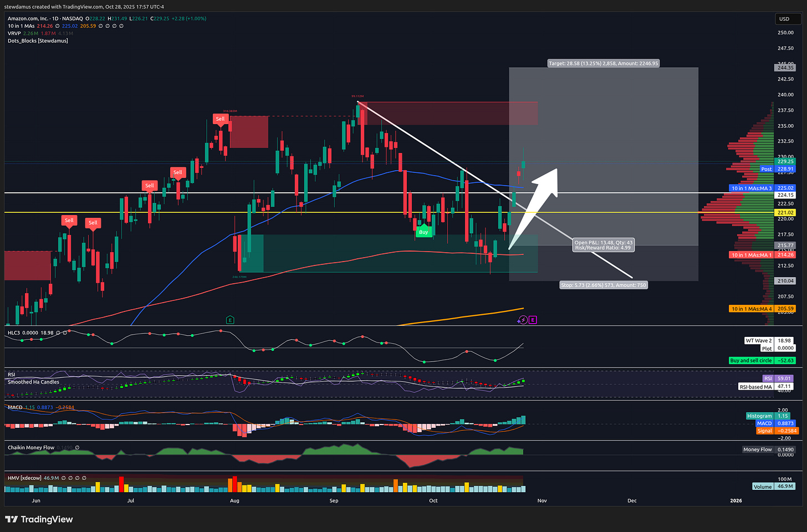Viewport: 807px width, 532px height.
Task: Click the Signal -0.2584 label
Action: [777, 431]
